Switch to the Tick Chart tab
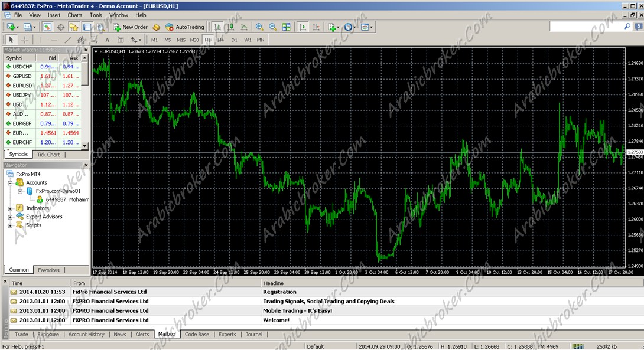This screenshot has height=350, width=644. (x=48, y=155)
